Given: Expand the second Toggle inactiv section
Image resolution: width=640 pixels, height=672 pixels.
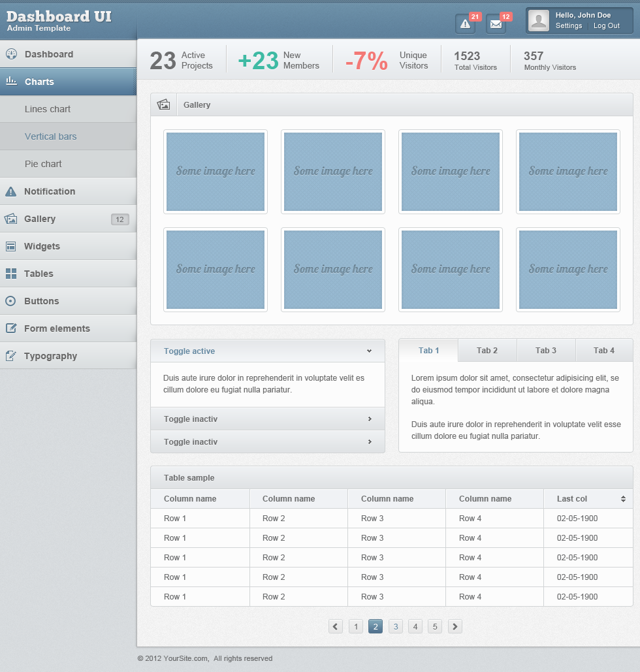Looking at the screenshot, I should (370, 442).
